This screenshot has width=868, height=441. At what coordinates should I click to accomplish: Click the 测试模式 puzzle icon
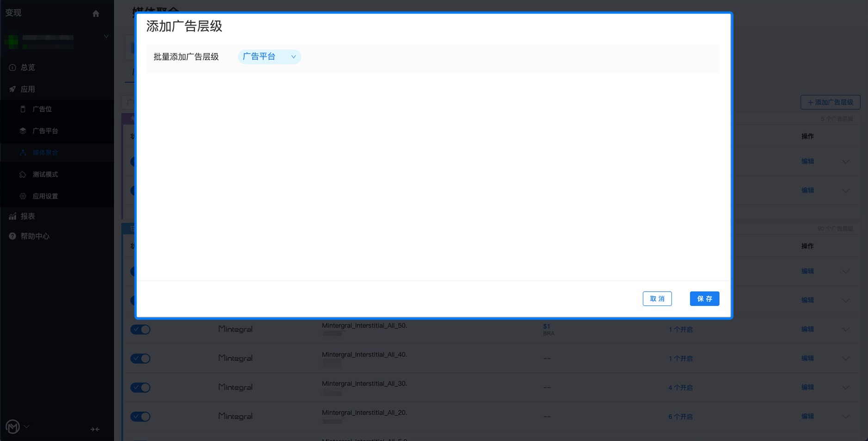point(23,174)
